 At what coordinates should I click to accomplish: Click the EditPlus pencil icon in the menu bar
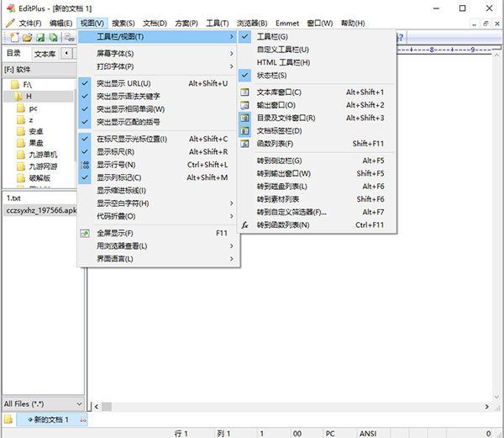(10, 24)
